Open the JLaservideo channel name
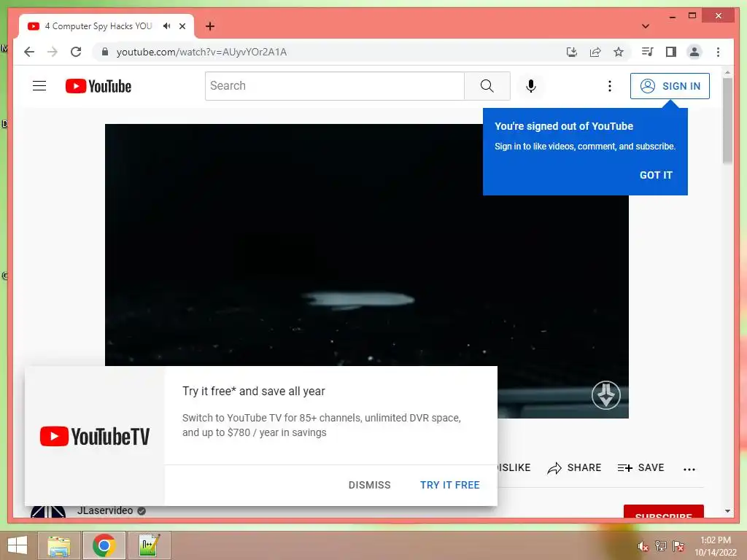The height and width of the screenshot is (560, 747). pos(105,510)
